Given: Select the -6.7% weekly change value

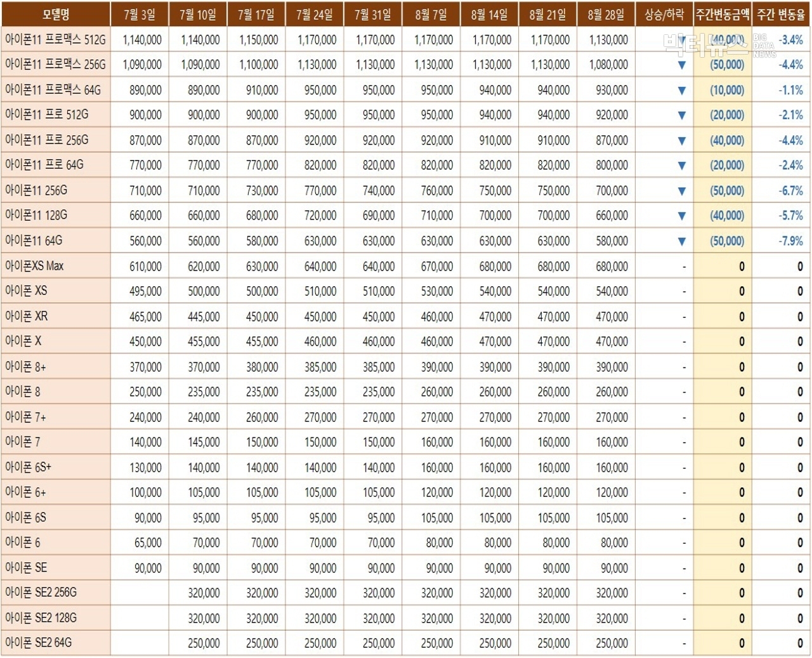Looking at the screenshot, I should click(x=791, y=191).
